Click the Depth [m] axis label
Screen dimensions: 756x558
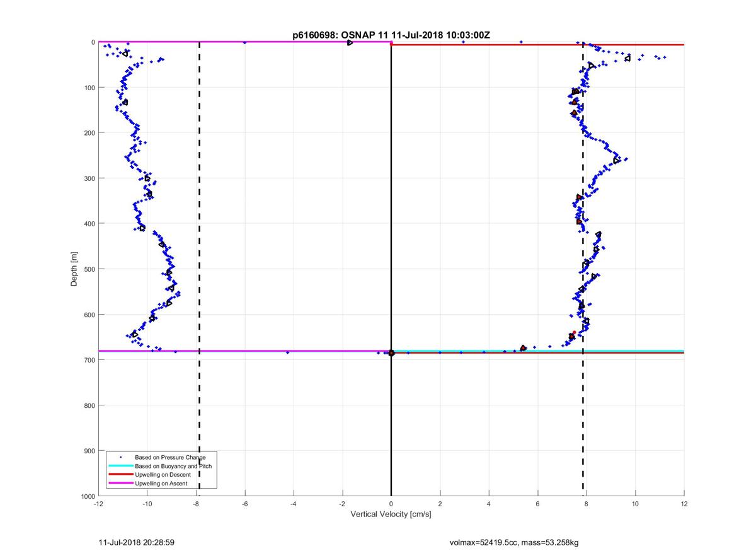click(74, 269)
